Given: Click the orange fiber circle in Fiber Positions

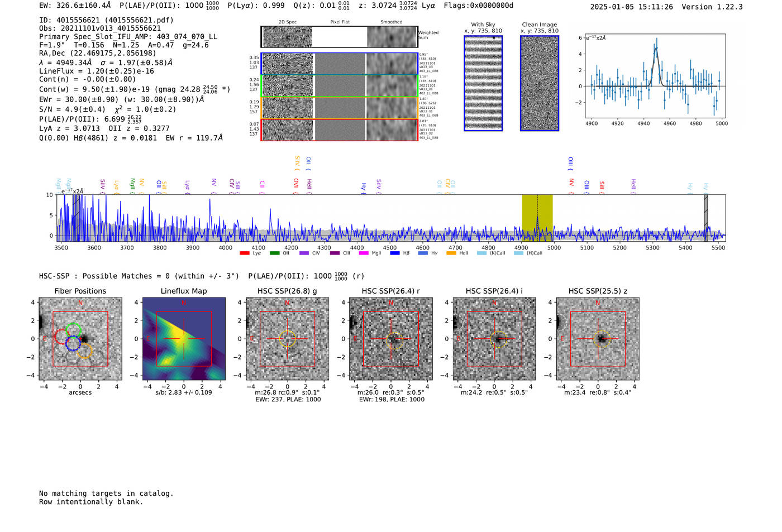Looking at the screenshot, I should pyautogui.click(x=84, y=351).
